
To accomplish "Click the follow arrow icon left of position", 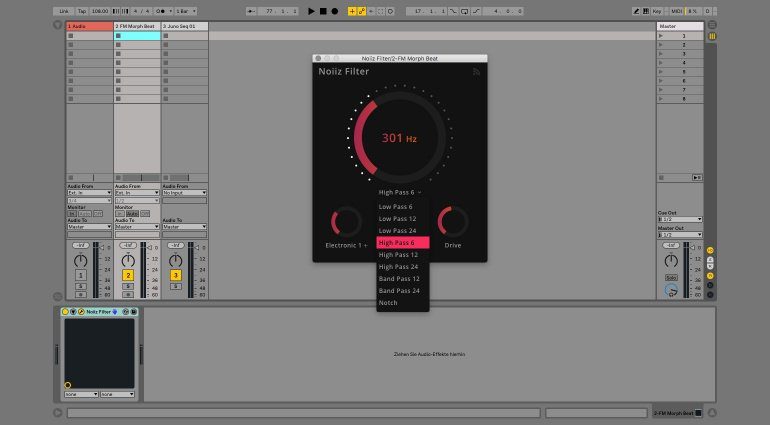I will coord(251,11).
